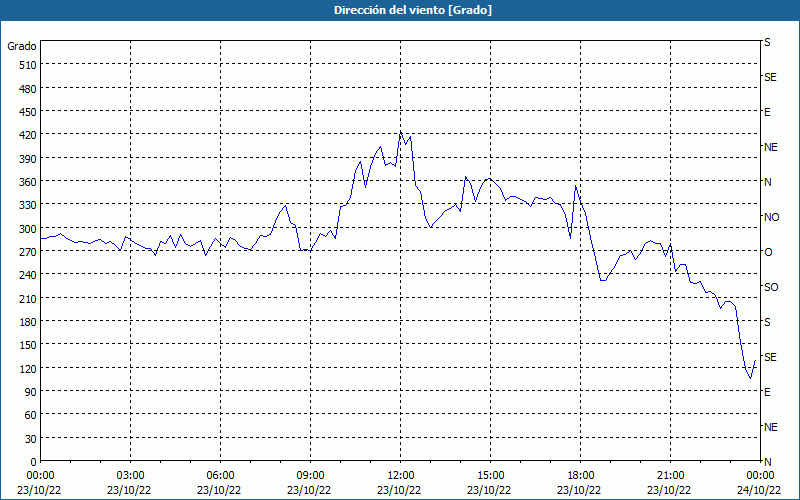Click the 09:00 time label
The height and width of the screenshot is (500, 800).
311,476
